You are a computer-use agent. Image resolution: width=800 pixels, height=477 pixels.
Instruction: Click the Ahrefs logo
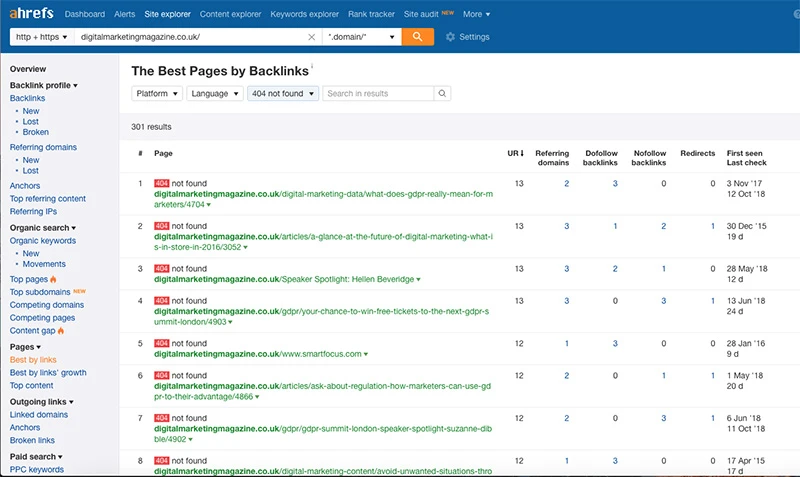[30, 14]
